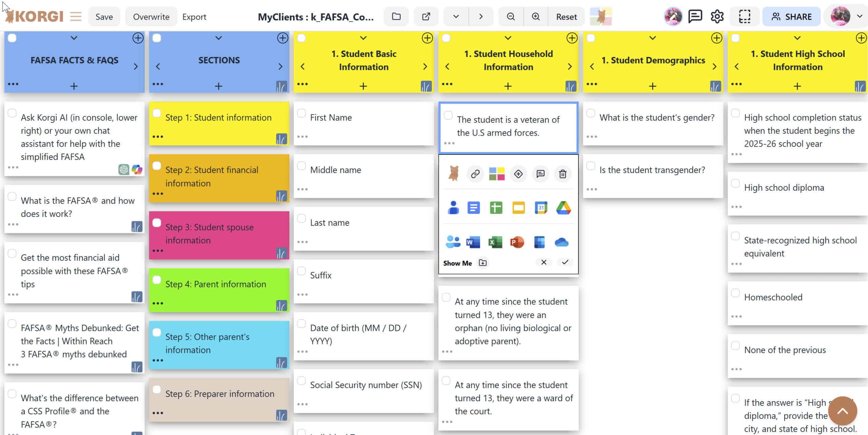Viewport: 868px width, 435px height.
Task: Open the toolbar down-chevron dropdown
Action: [x=456, y=17]
